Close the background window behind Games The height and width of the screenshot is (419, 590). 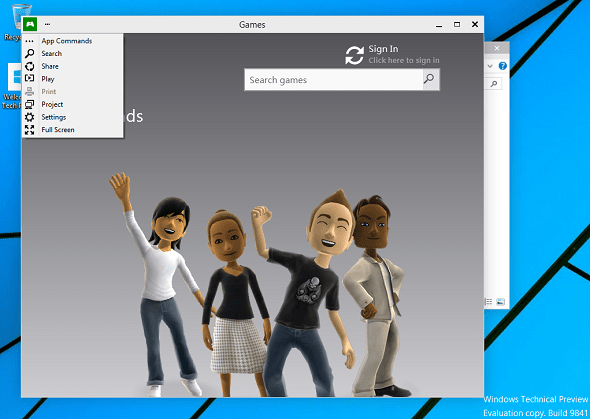497,48
